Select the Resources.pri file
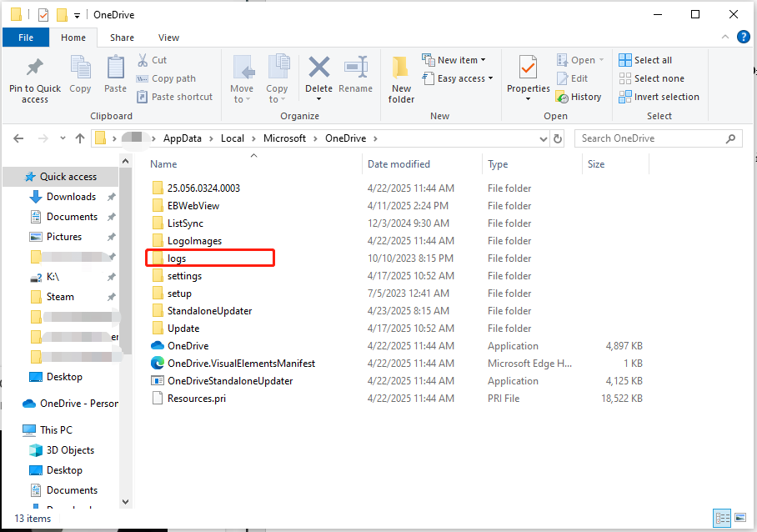This screenshot has height=532, width=757. tap(197, 399)
